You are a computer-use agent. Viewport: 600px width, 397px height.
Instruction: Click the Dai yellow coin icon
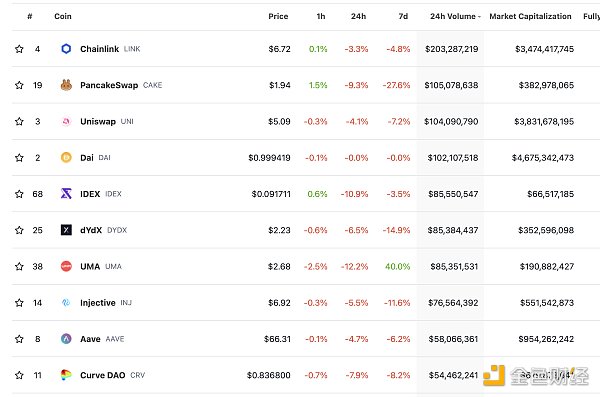point(66,157)
